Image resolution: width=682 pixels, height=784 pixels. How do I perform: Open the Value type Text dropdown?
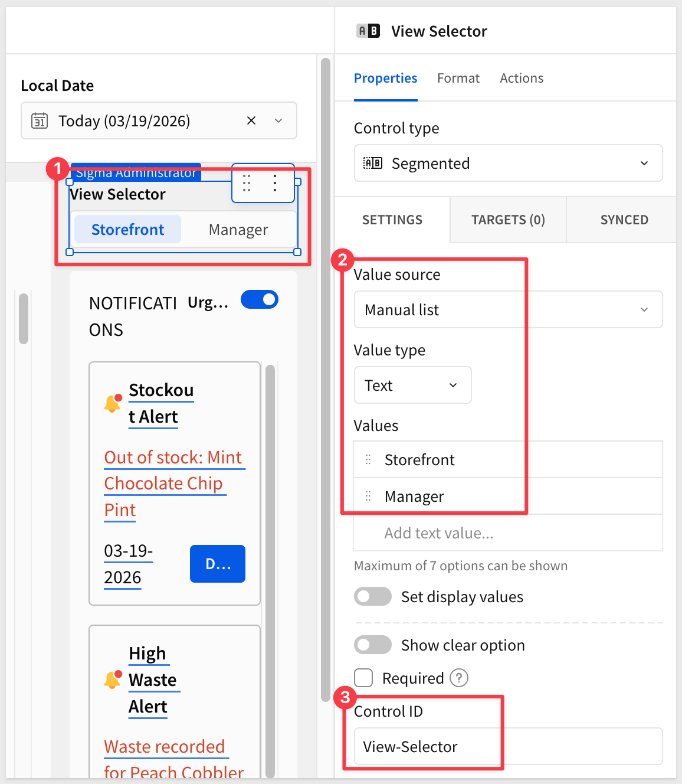coord(412,385)
